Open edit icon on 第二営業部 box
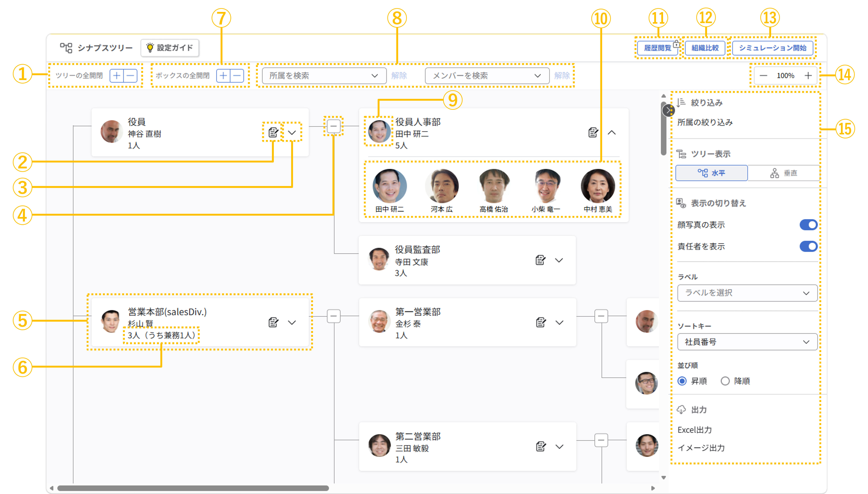 coord(541,446)
